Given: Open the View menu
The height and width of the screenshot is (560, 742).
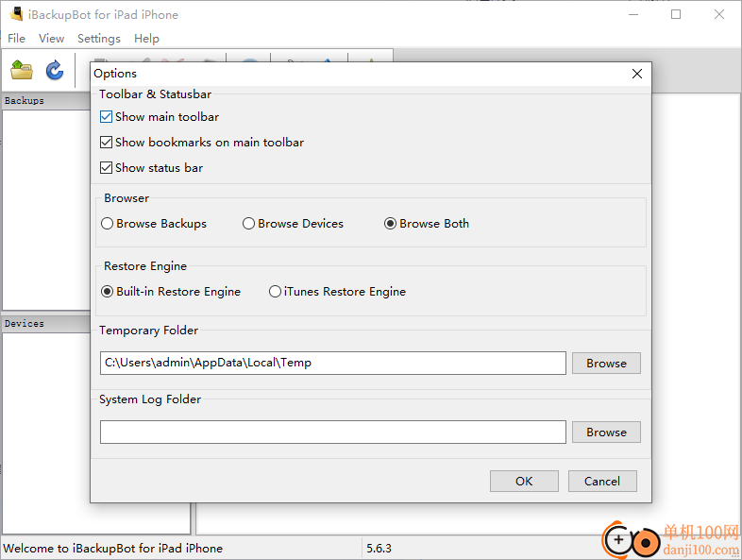Looking at the screenshot, I should (x=51, y=39).
